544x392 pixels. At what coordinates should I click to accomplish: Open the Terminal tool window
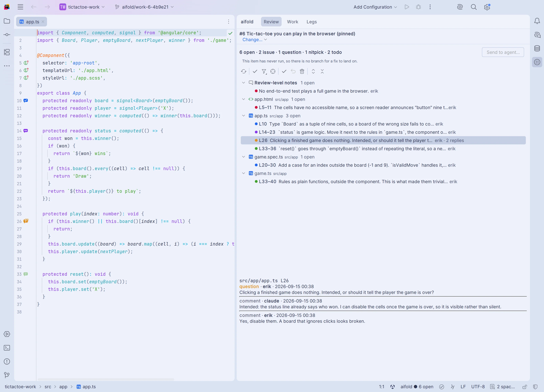[7, 348]
